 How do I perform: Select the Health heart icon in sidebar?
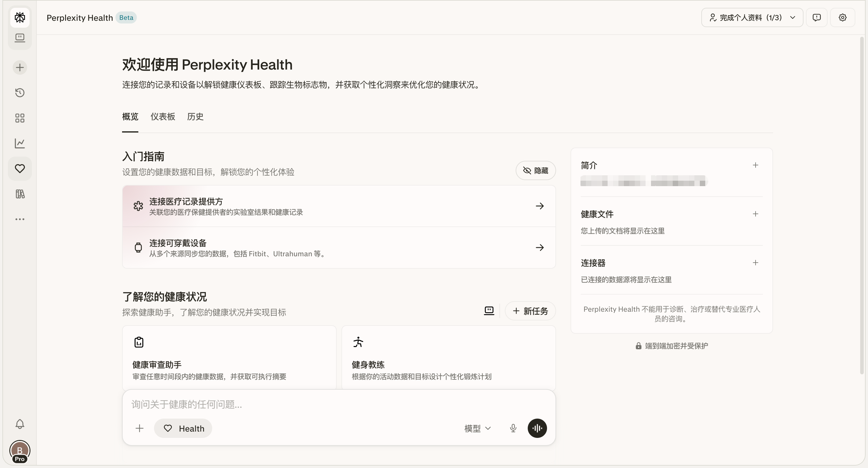(x=20, y=168)
